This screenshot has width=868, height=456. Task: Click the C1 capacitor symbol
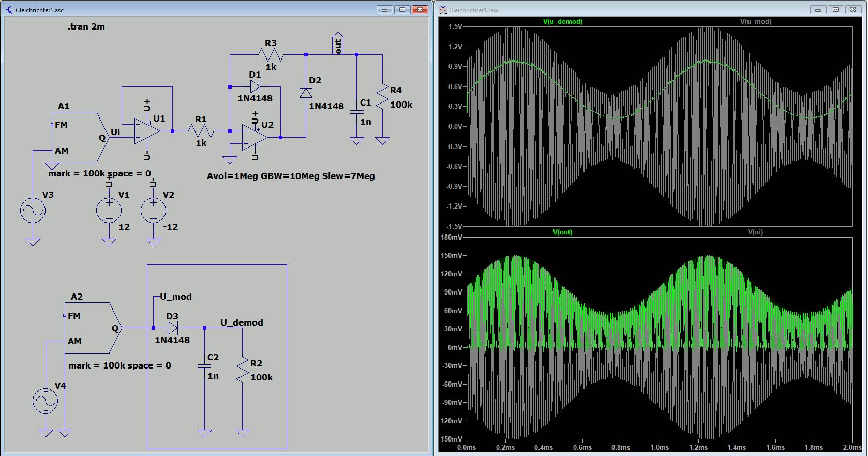356,112
